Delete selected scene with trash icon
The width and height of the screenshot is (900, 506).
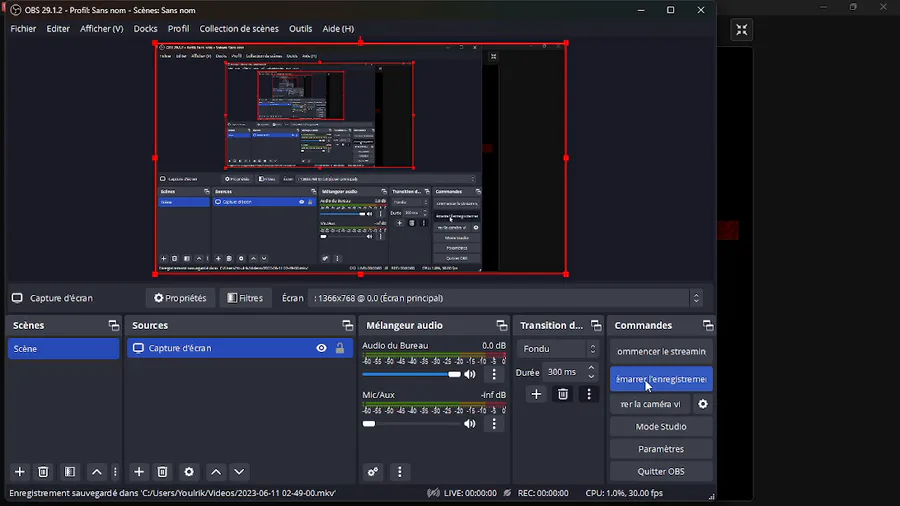pos(43,472)
